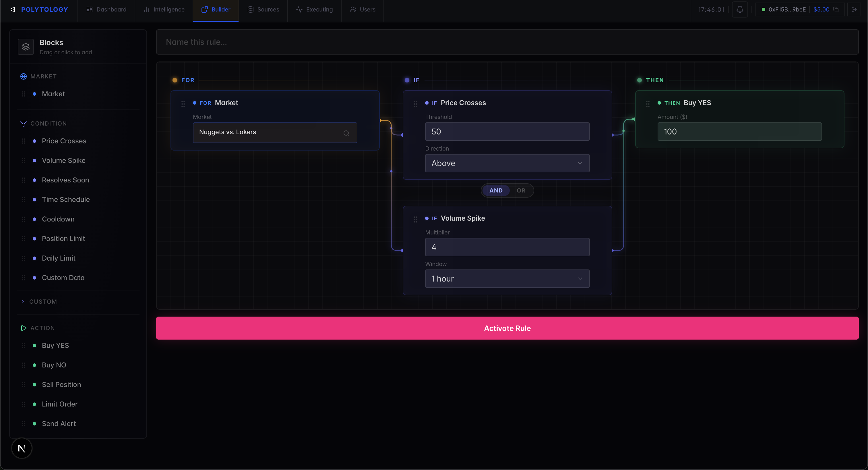This screenshot has width=868, height=470.
Task: Add the Cooldown condition block
Action: click(58, 219)
